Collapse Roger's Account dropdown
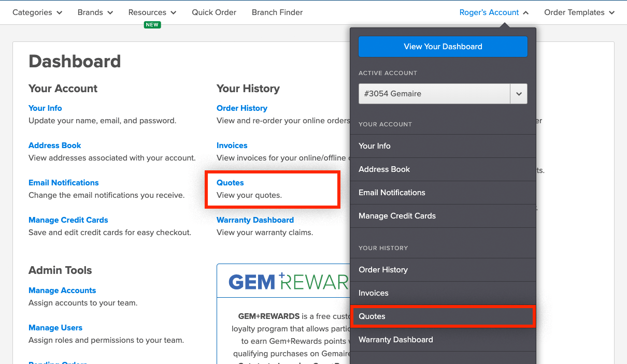The image size is (627, 364). click(494, 12)
